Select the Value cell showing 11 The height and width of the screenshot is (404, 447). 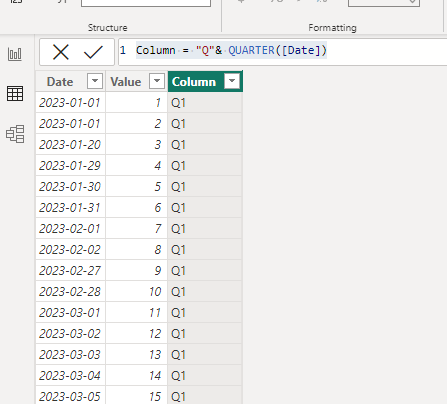(x=136, y=313)
